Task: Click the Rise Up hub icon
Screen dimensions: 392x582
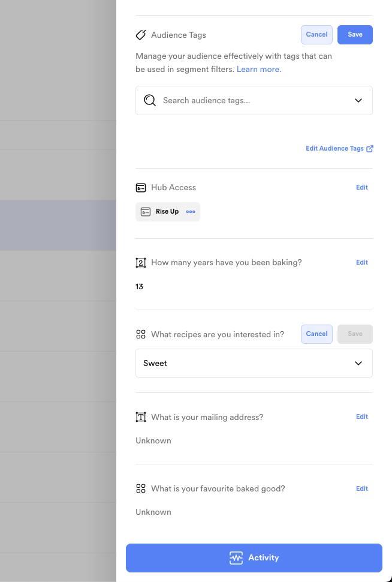Action: tap(146, 212)
